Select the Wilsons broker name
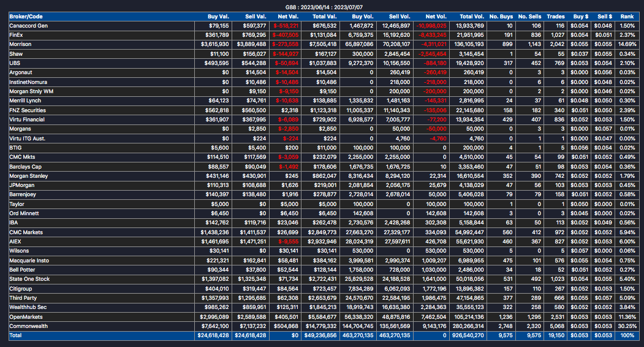The height and width of the screenshot is (347, 644). [x=19, y=251]
